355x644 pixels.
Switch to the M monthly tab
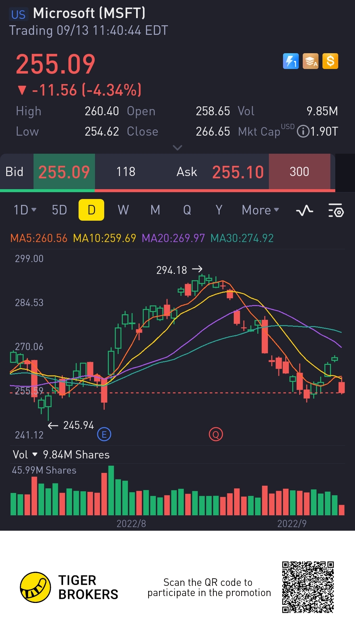pos(155,210)
